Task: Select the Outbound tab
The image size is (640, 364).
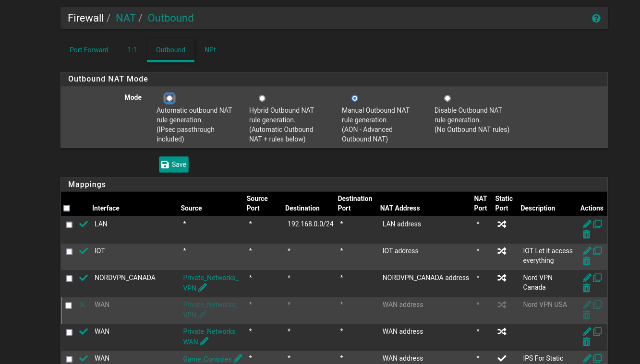Action: pyautogui.click(x=170, y=50)
